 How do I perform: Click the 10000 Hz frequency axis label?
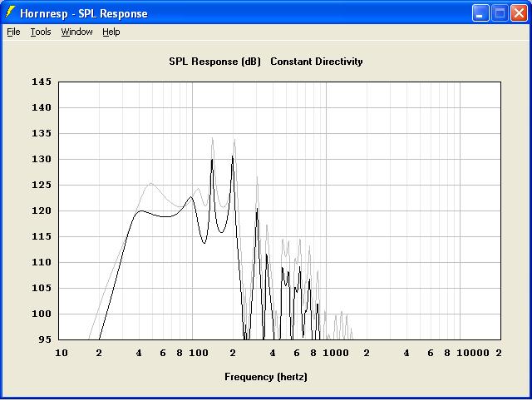(473, 353)
